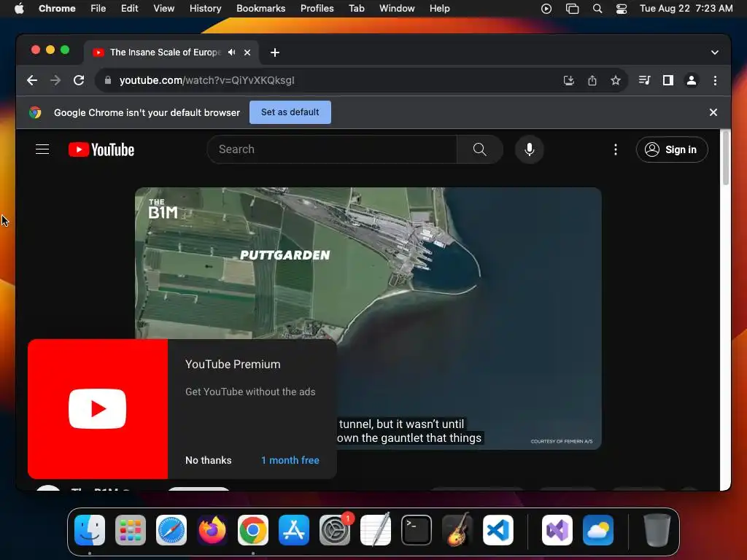Viewport: 747px width, 560px height.
Task: Launch Visual Studio Code from the Dock
Action: click(x=498, y=530)
